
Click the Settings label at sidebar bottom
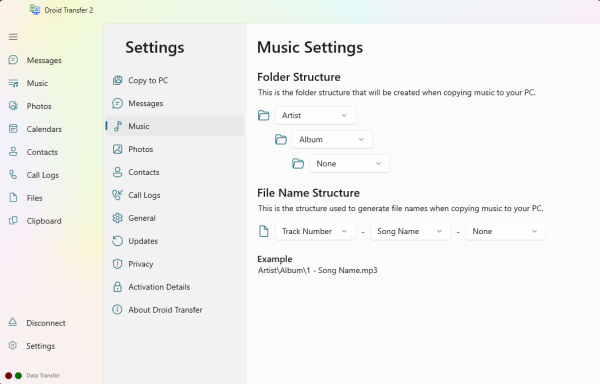pos(41,346)
